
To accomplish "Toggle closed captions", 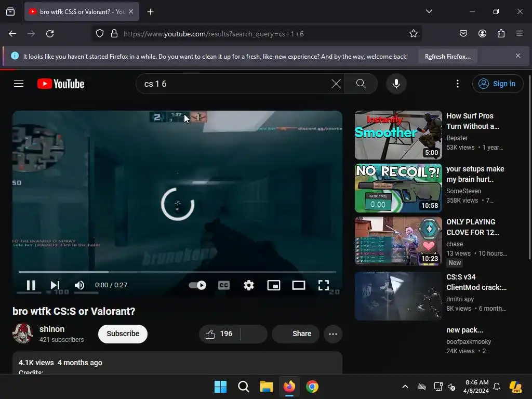I will 224,285.
